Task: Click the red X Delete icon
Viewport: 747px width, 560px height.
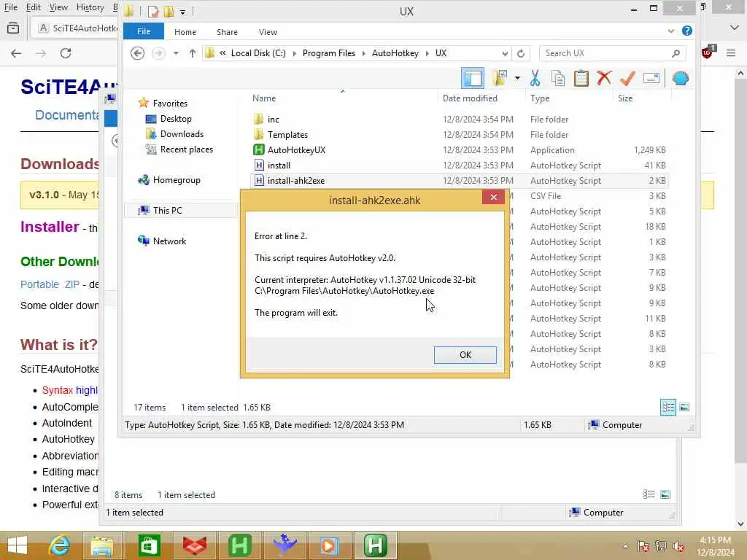Action: [x=603, y=78]
